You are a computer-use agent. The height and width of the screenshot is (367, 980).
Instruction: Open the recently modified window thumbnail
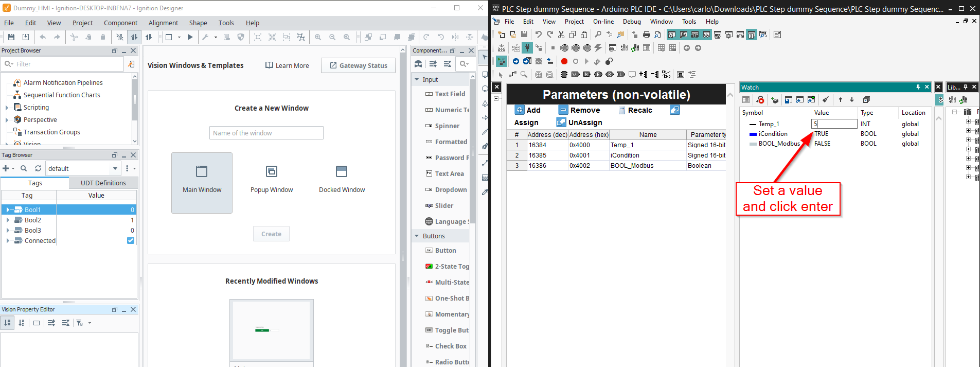tap(272, 330)
